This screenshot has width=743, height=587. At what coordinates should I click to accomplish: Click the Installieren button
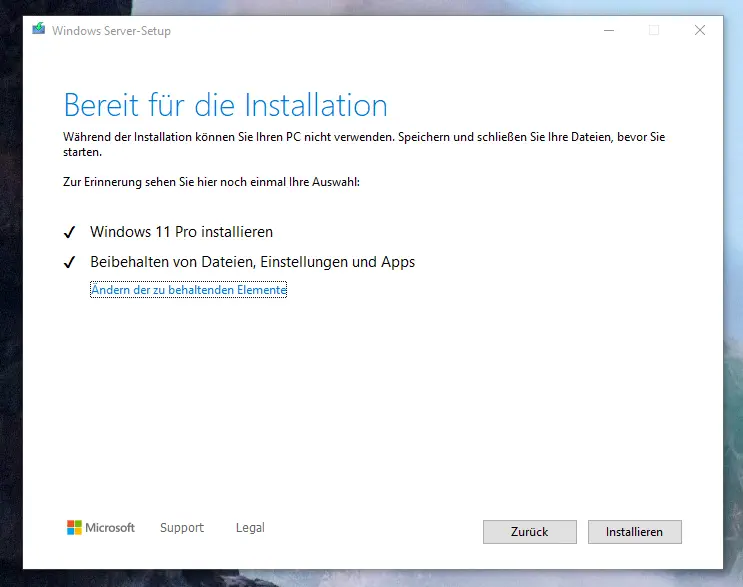634,532
